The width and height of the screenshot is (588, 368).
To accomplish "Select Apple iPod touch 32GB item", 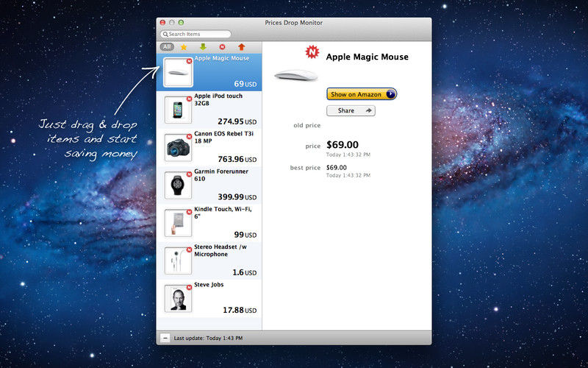I will tap(209, 110).
